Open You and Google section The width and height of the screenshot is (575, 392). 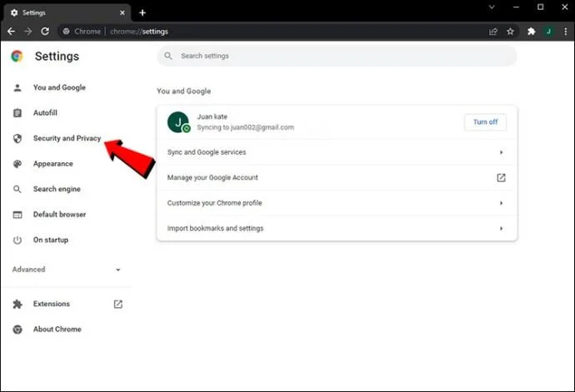59,87
